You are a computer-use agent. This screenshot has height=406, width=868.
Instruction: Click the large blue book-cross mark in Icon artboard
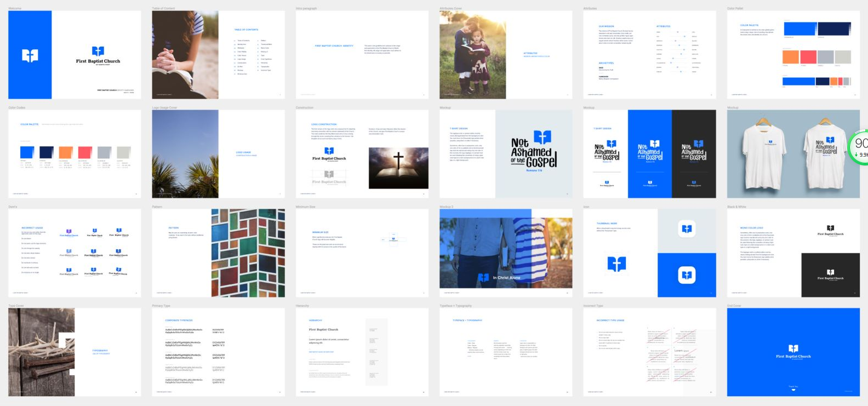[x=617, y=264]
